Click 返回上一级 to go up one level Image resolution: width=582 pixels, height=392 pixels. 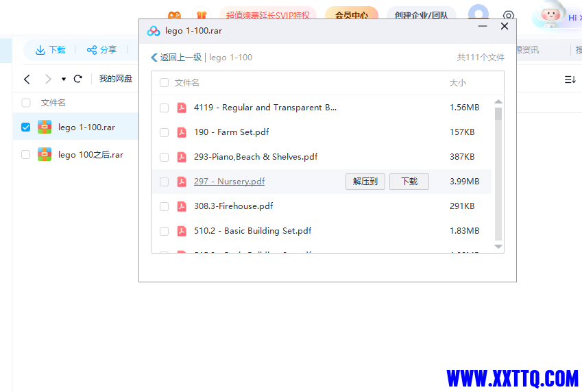(x=176, y=58)
